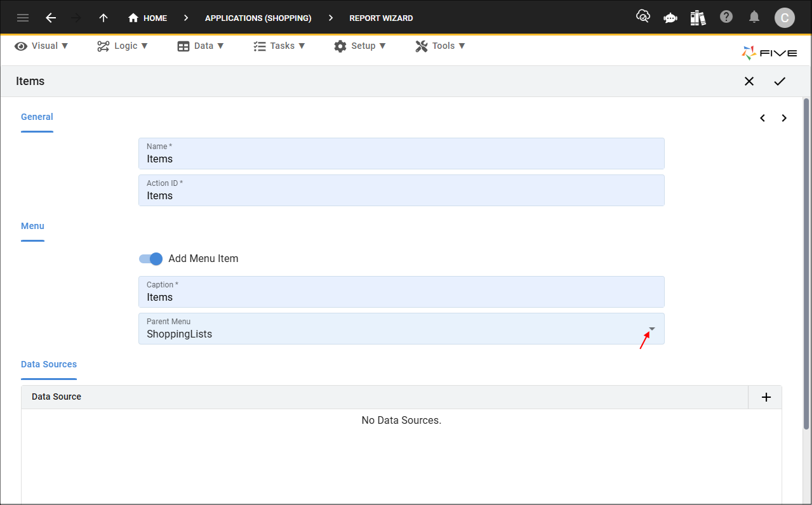Click the HOME breadcrumb
Image resolution: width=812 pixels, height=505 pixels.
coord(148,18)
